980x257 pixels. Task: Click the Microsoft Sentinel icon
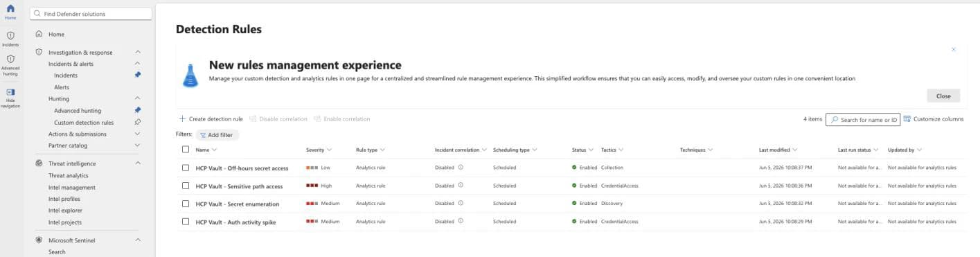39,240
